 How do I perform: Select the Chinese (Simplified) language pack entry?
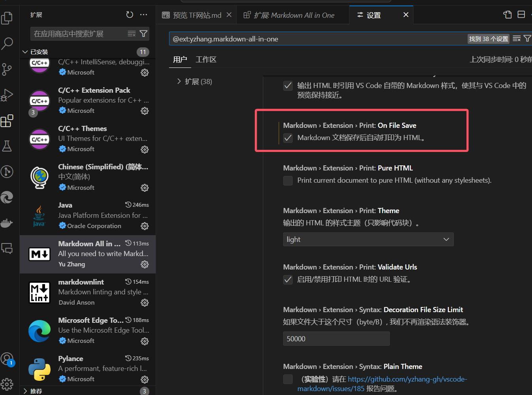[x=88, y=178]
